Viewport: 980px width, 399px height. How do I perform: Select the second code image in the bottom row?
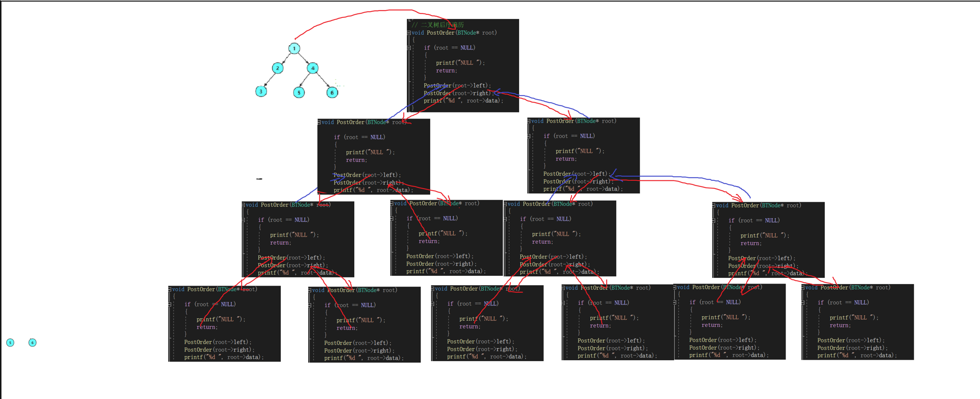coord(364,324)
